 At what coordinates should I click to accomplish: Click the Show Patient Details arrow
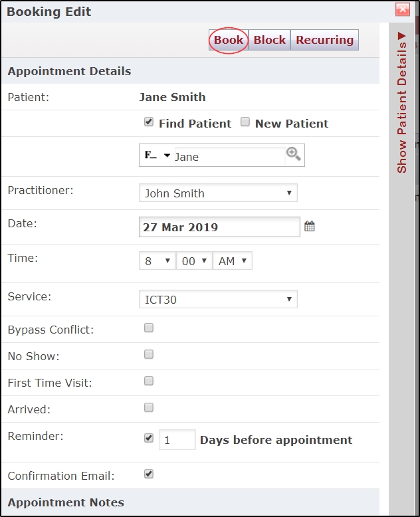(401, 36)
